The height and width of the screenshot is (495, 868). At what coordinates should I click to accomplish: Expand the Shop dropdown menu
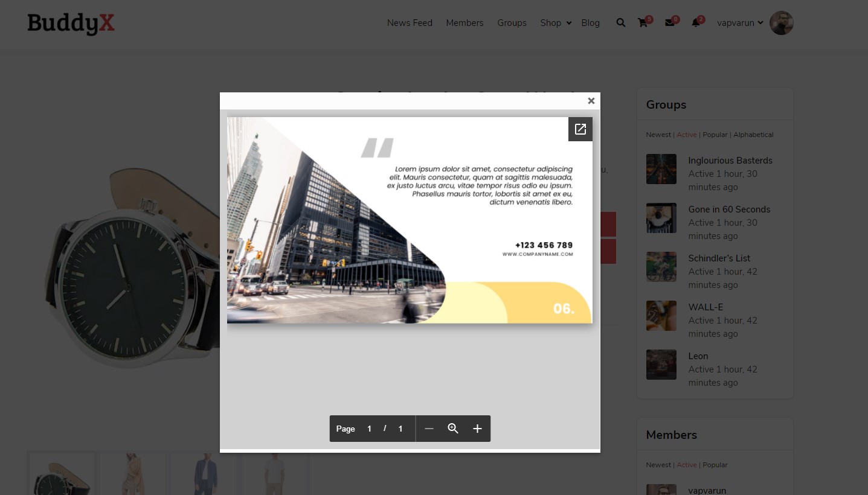click(x=550, y=23)
